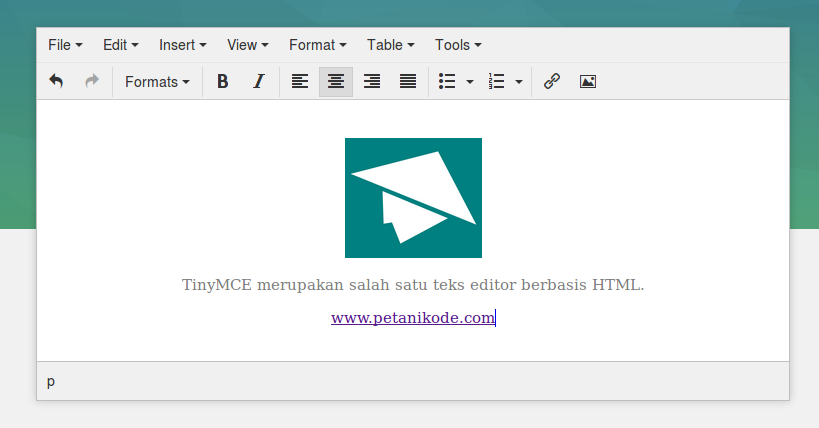819x428 pixels.
Task: Open the Table menu
Action: [391, 45]
